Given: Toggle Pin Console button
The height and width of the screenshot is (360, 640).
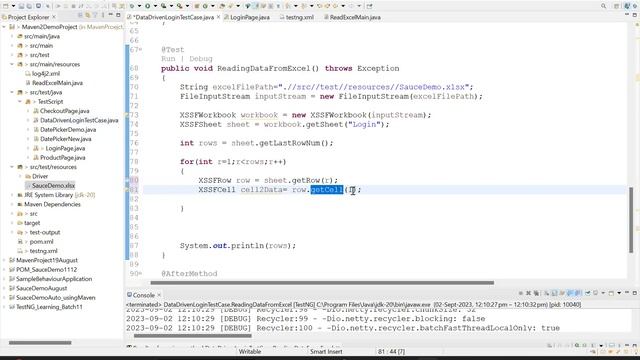Looking at the screenshot, I should point(588,293).
